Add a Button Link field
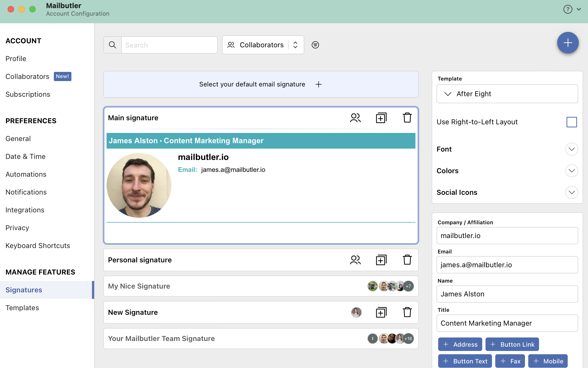This screenshot has height=368, width=588. click(x=512, y=344)
